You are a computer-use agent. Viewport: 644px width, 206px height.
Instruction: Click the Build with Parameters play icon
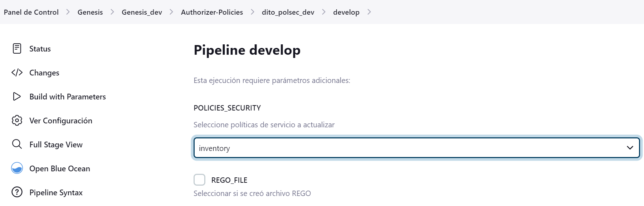[17, 97]
